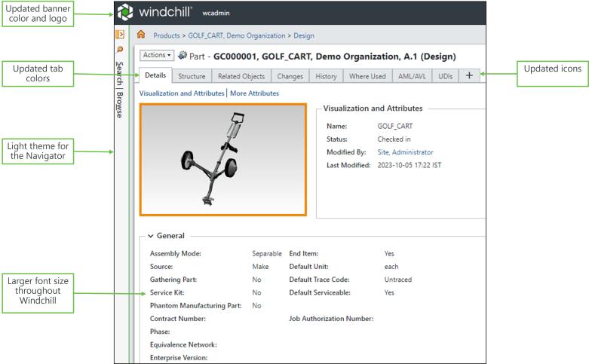Image resolution: width=589 pixels, height=364 pixels.
Task: Click the Job Authorization Number label
Action: click(331, 319)
